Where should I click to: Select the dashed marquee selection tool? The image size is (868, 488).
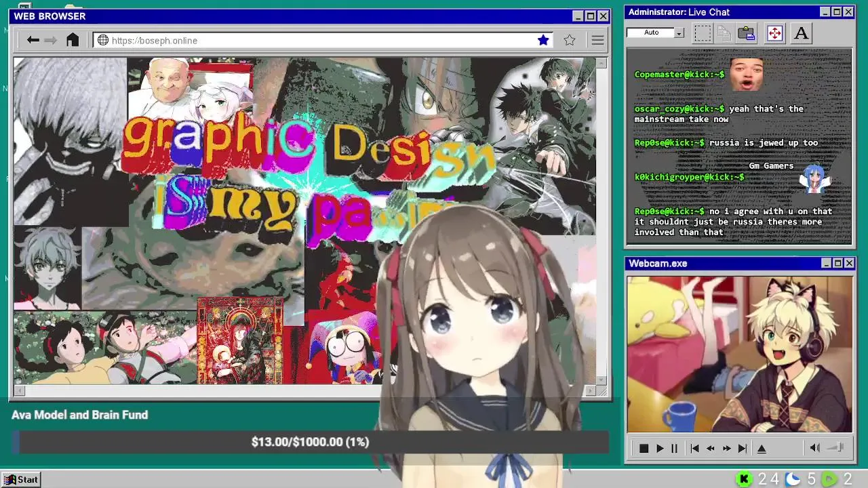point(703,33)
